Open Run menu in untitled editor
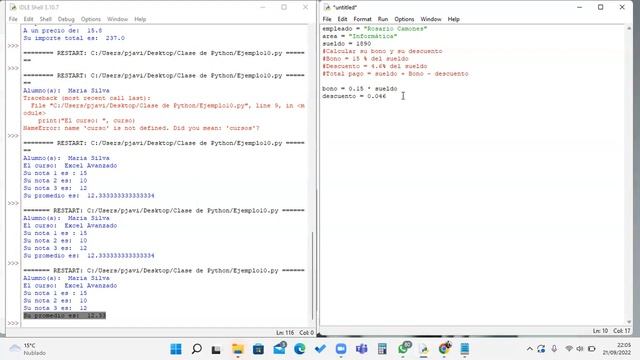Screen dimensions: 640x360 (x=382, y=19)
